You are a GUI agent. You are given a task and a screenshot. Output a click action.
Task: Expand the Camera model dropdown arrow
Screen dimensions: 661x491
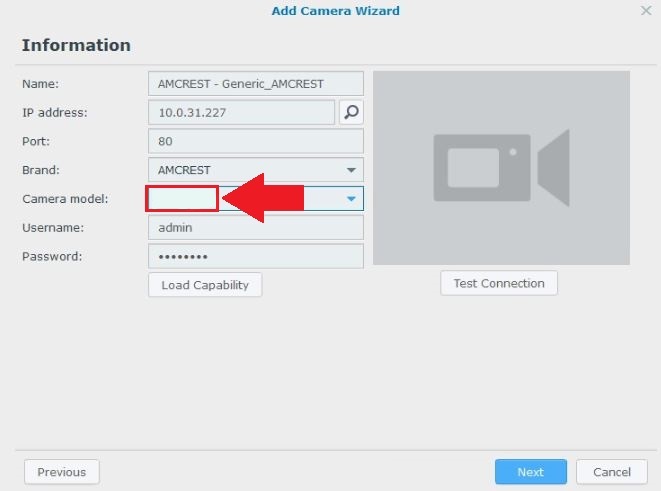pos(351,199)
